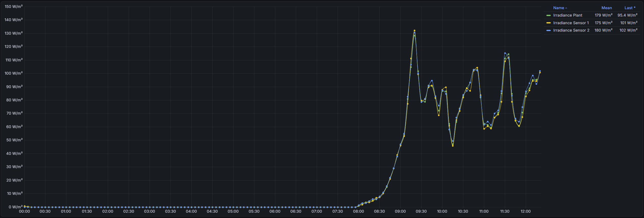The width and height of the screenshot is (644, 218).
Task: Click the 100 W/m² y-axis label
Action: (x=14, y=73)
